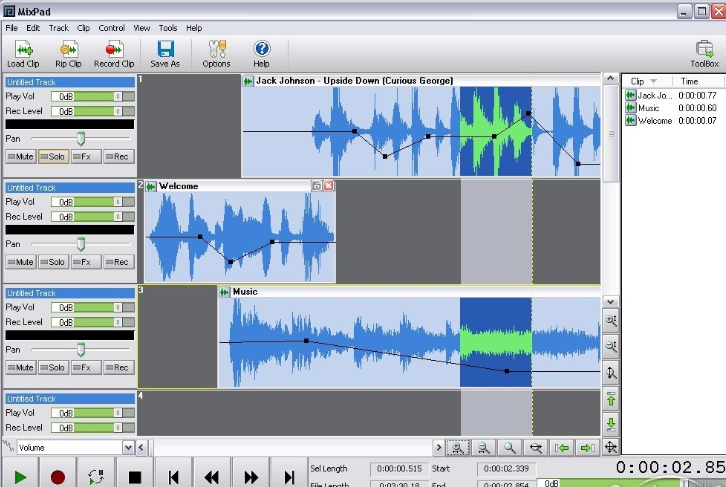Toggle Mute on the first track
Viewport: 726px width, 487px height.
click(20, 156)
